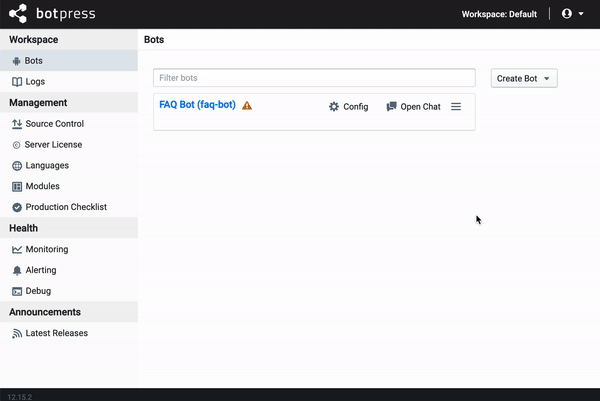Open Latest Releases
600x401 pixels.
click(69, 333)
